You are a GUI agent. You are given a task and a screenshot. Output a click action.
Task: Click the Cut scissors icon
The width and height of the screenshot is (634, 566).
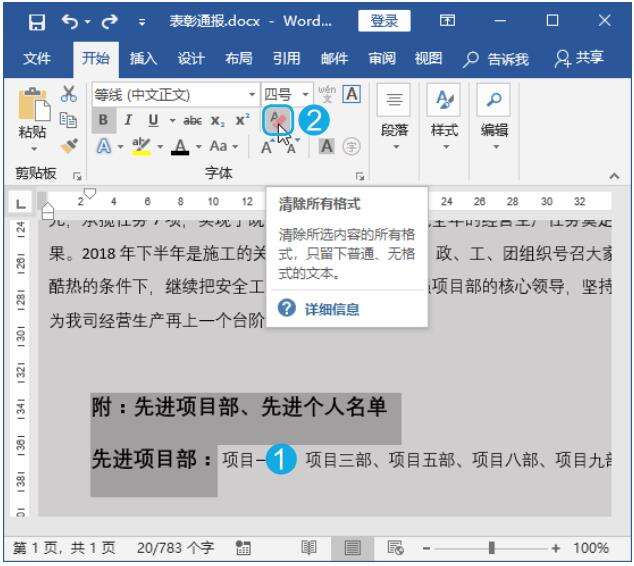(69, 94)
